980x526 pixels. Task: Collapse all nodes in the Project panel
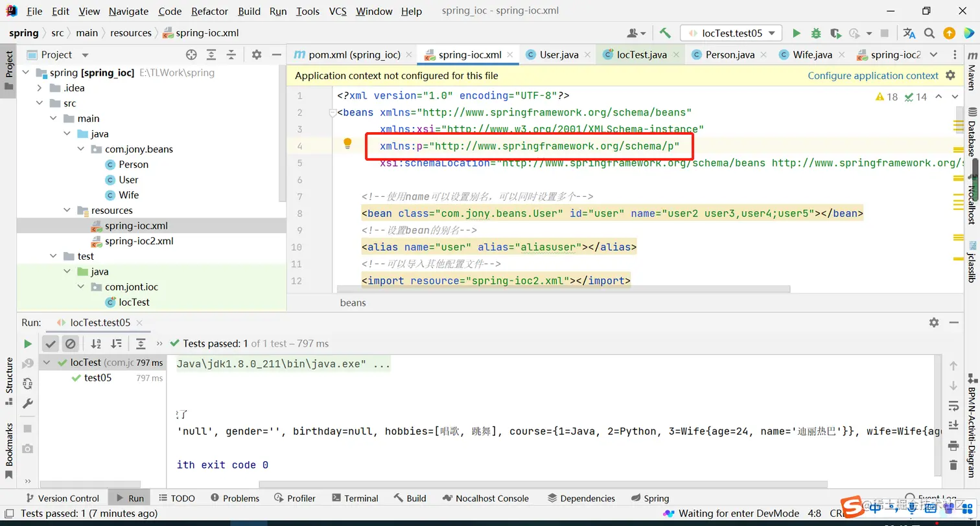point(231,55)
